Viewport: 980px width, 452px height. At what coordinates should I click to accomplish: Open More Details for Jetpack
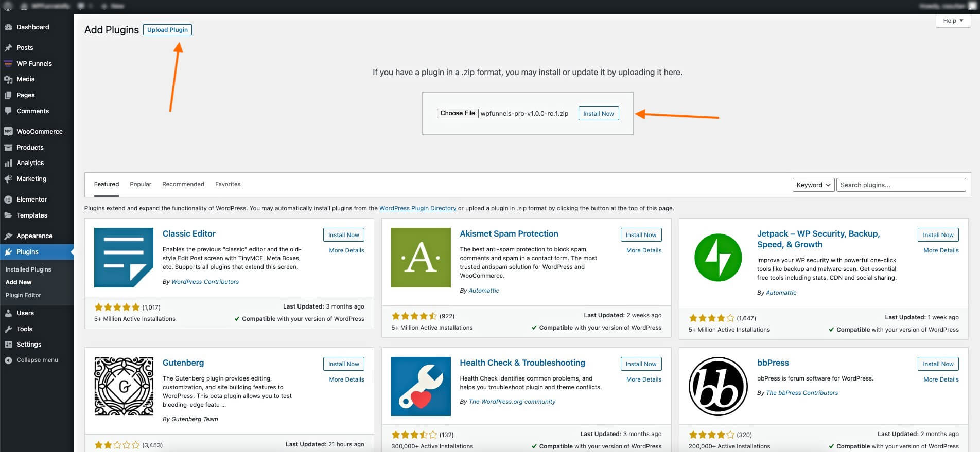tap(941, 250)
